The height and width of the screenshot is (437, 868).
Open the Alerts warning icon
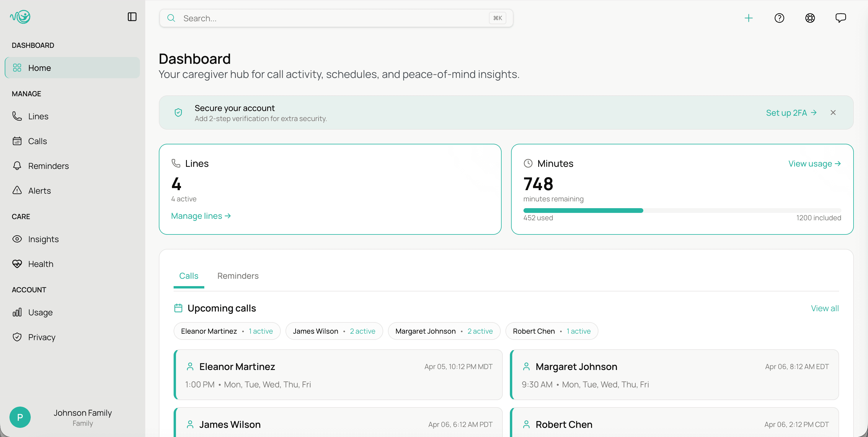tap(17, 190)
